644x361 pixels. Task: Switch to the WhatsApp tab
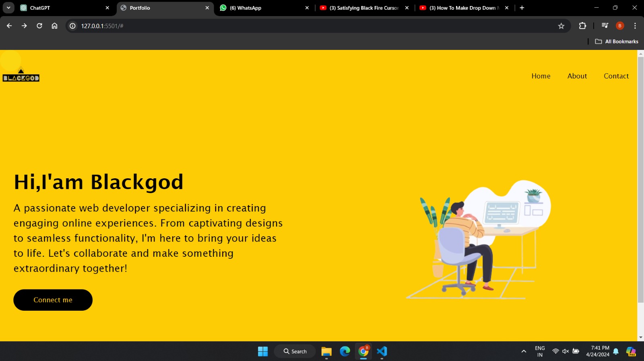(264, 8)
